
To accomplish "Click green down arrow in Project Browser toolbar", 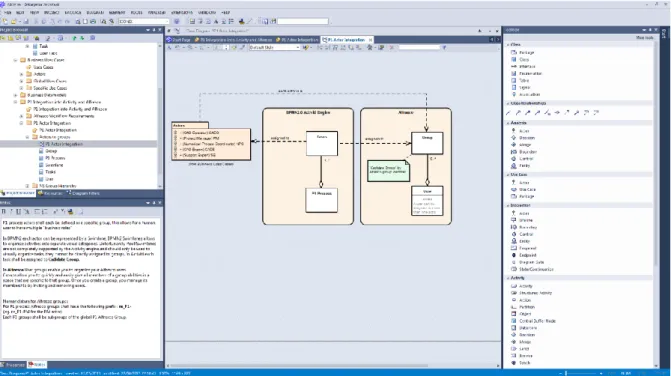I will coord(82,38).
